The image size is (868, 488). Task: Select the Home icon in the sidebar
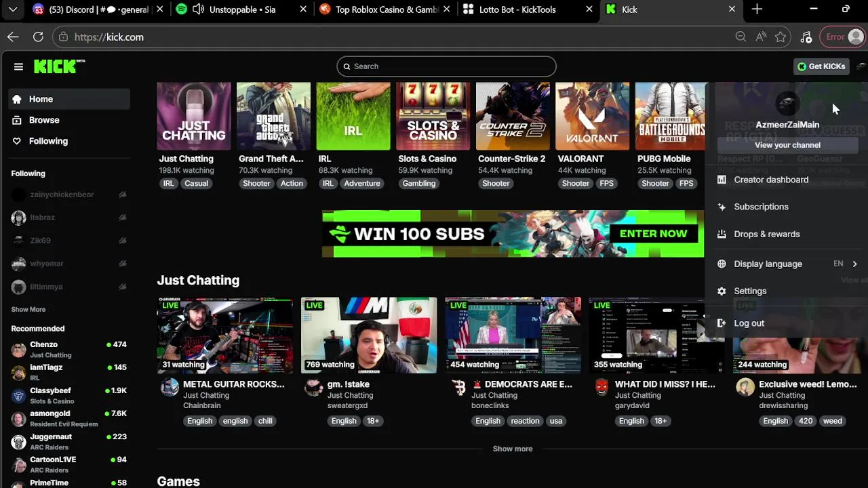(17, 99)
